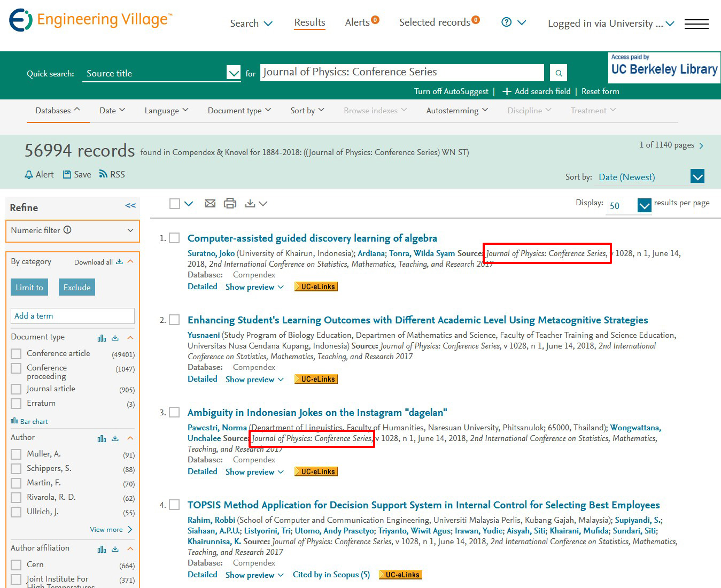This screenshot has width=721, height=588.
Task: Click the Limit to button
Action: pyautogui.click(x=29, y=287)
